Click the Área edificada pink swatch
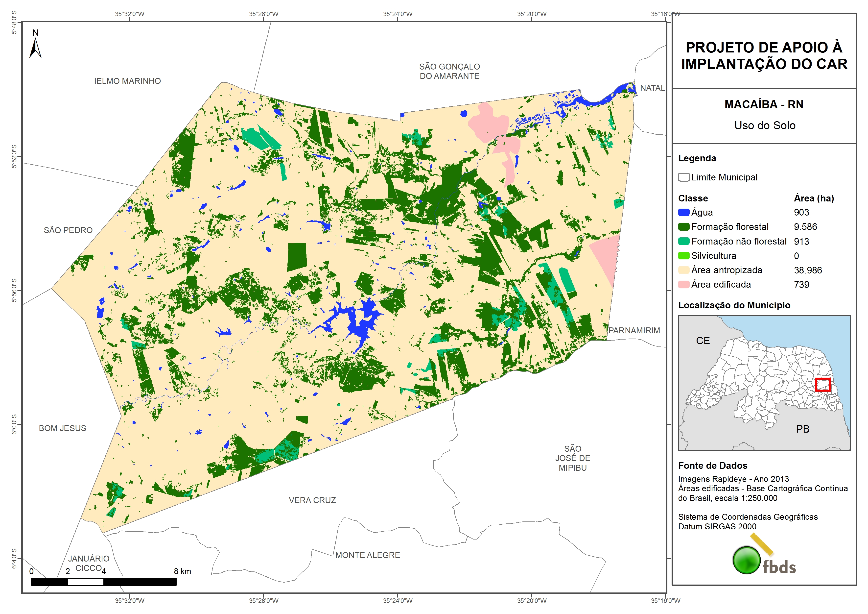This screenshot has height=614, width=868. (683, 284)
